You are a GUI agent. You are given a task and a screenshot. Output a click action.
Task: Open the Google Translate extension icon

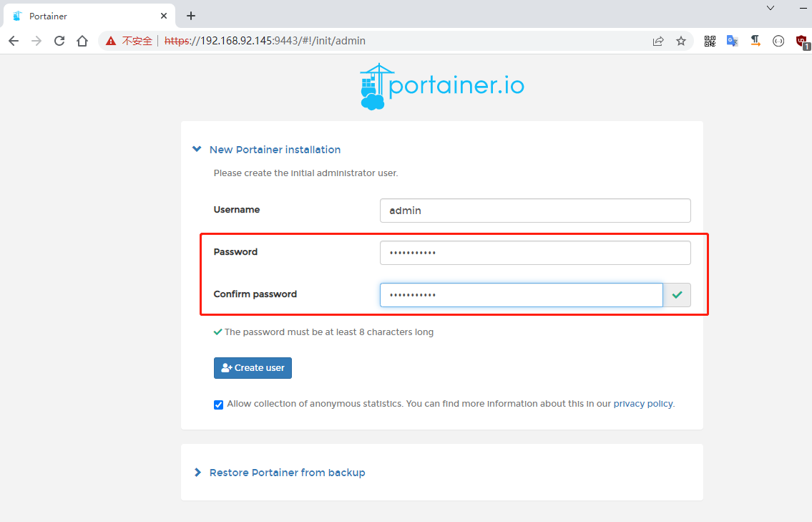click(733, 41)
